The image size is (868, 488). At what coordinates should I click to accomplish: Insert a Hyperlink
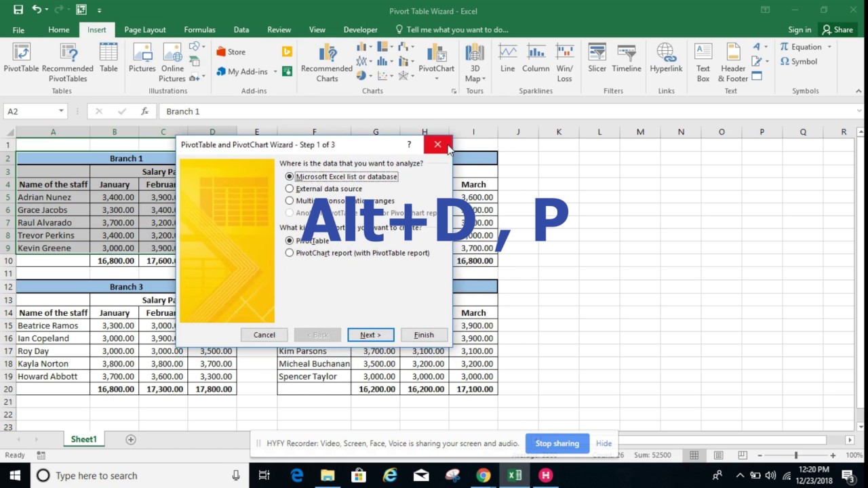point(666,58)
